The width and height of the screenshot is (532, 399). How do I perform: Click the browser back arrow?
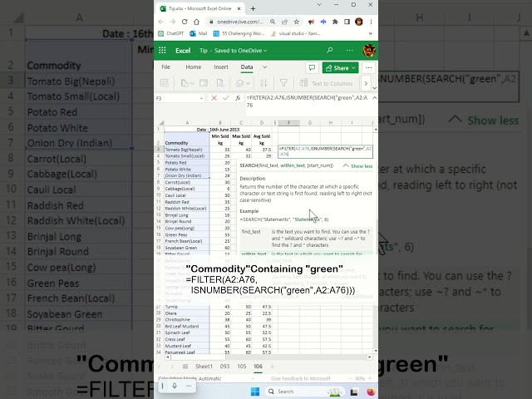click(x=160, y=22)
